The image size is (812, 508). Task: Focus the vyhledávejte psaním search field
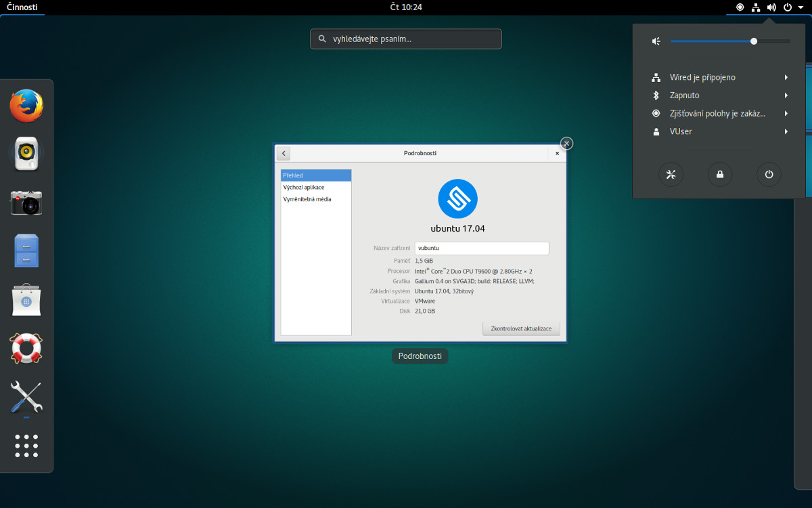(x=406, y=39)
